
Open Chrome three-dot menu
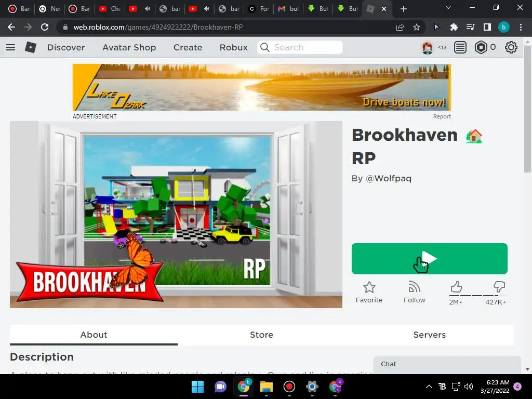(521, 27)
